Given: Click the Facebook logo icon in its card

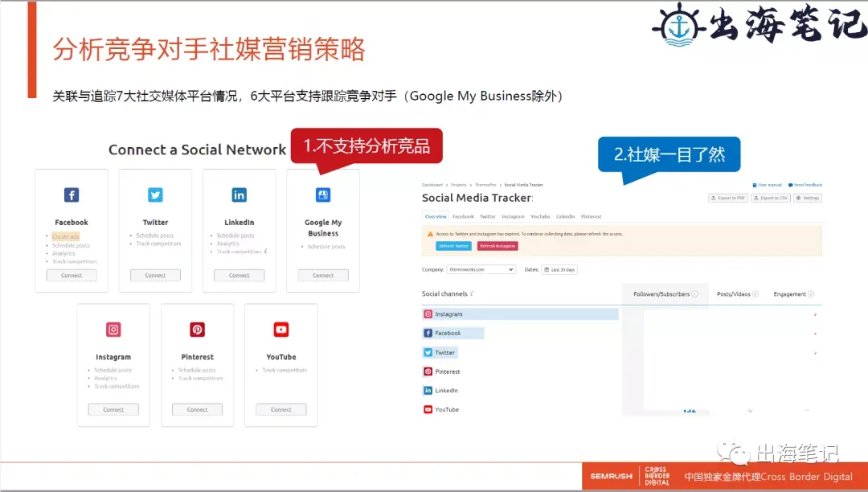Looking at the screenshot, I should click(x=72, y=195).
